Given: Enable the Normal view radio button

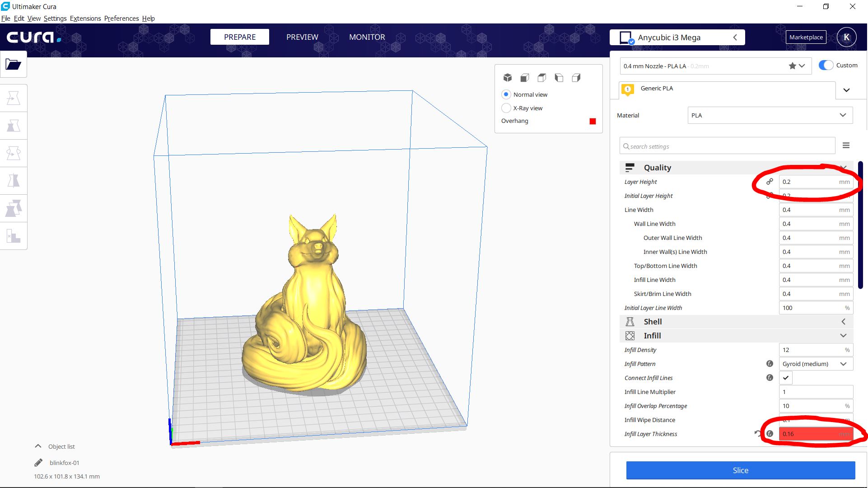Looking at the screenshot, I should click(x=506, y=94).
